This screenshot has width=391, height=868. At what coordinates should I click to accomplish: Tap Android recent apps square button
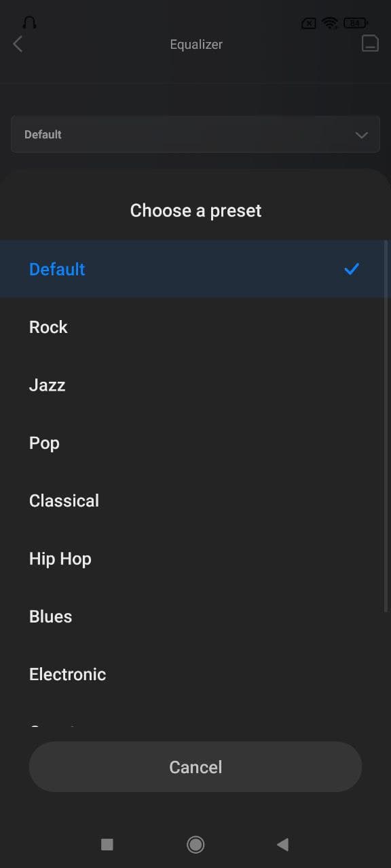pyautogui.click(x=107, y=844)
